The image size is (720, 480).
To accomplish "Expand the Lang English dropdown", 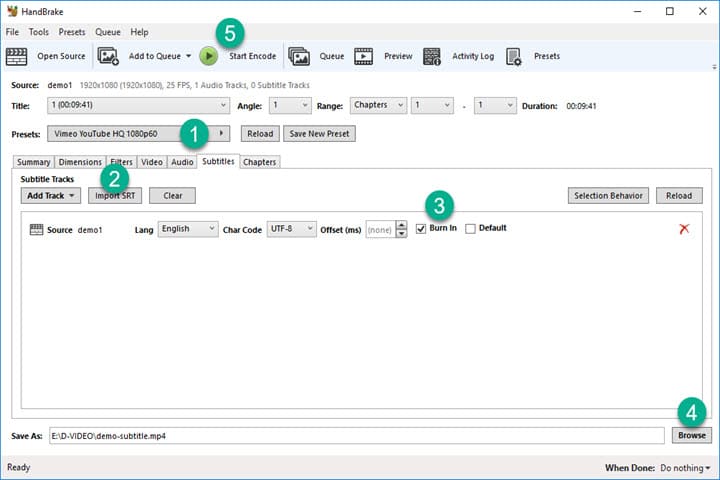I will (x=188, y=229).
